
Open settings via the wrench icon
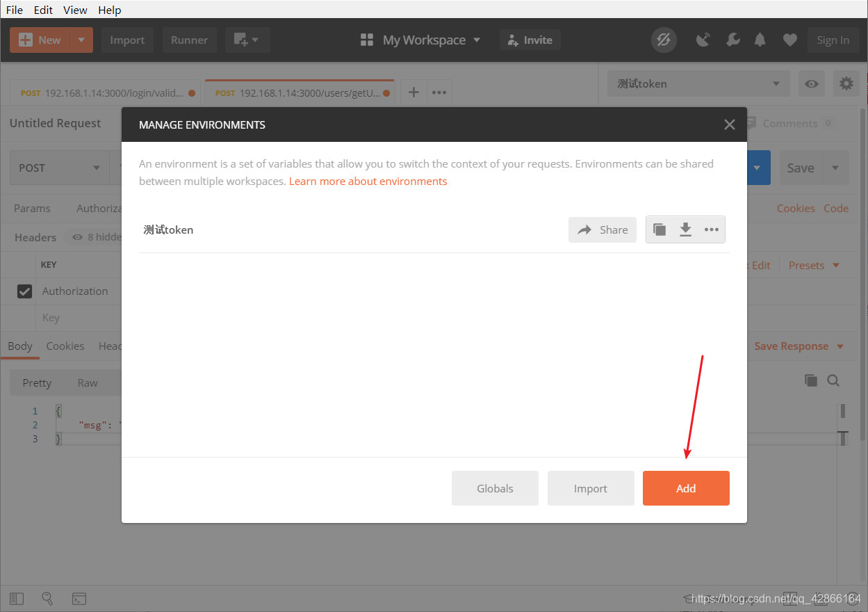pyautogui.click(x=732, y=40)
